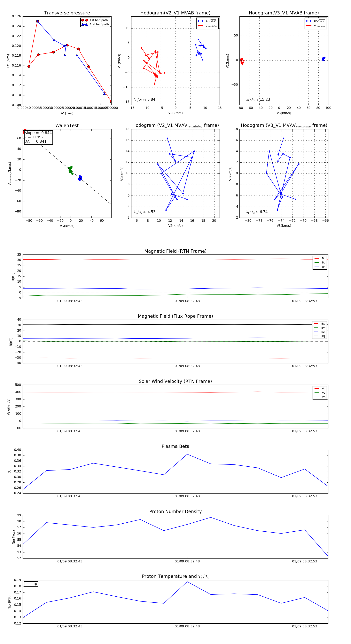
Task: Click the 'Vsw(km/s)' axis label
Action: point(9,407)
